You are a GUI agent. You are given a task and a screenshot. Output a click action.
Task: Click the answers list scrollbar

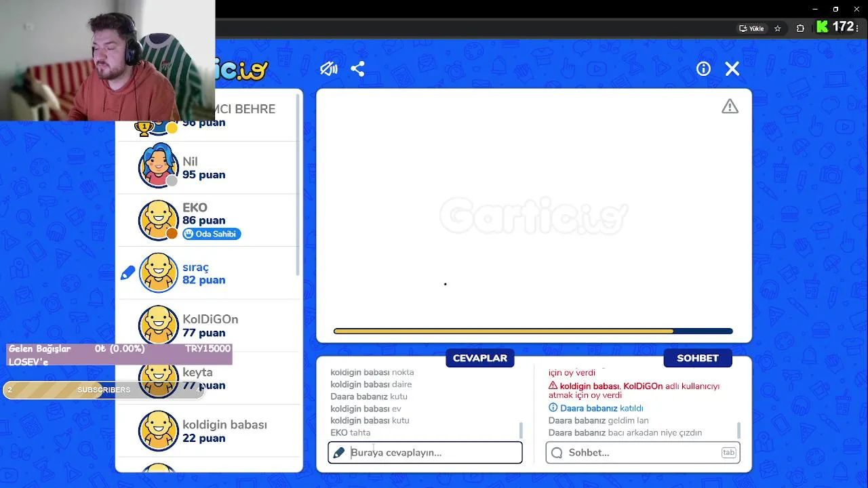coord(521,430)
